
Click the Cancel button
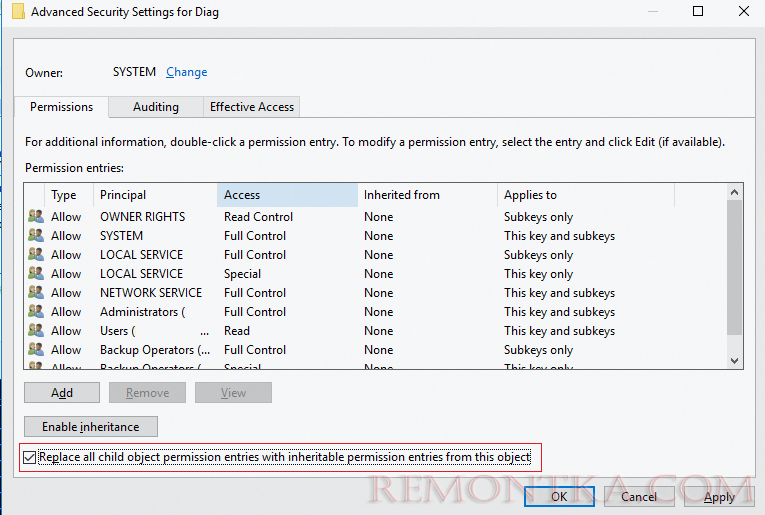639,496
